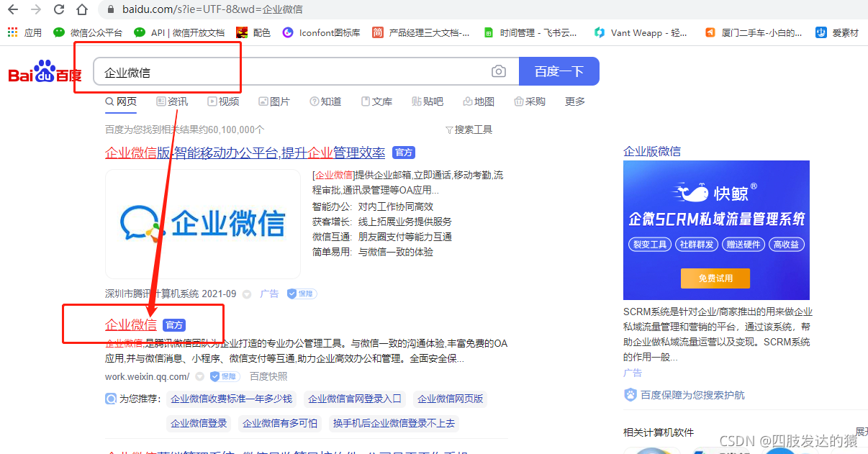
Task: Click the lock icon in address bar
Action: (x=110, y=10)
